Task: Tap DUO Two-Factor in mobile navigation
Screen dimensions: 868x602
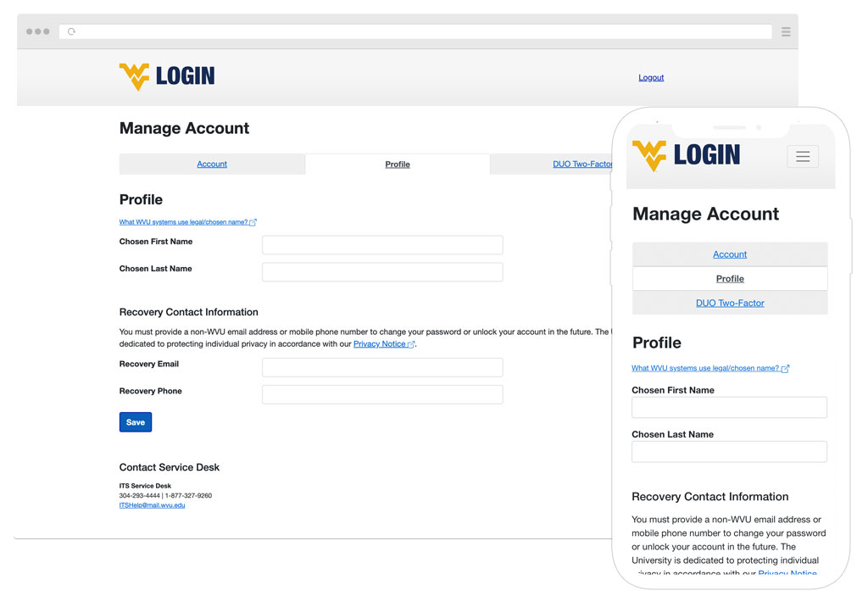Action: coord(730,303)
